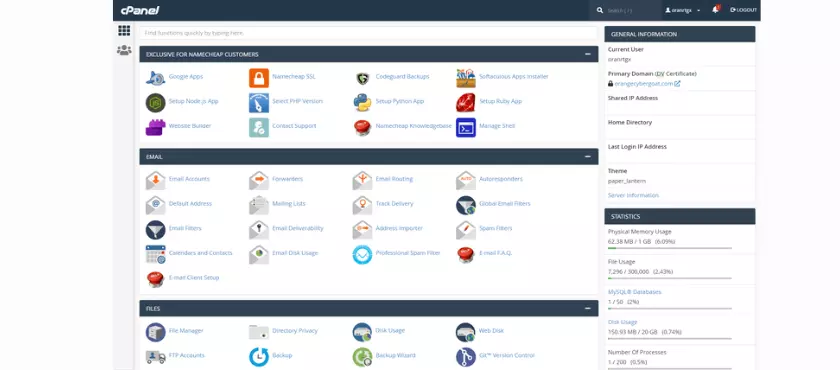840x370 pixels.
Task: Click the Email Disk Usage link
Action: pyautogui.click(x=295, y=253)
